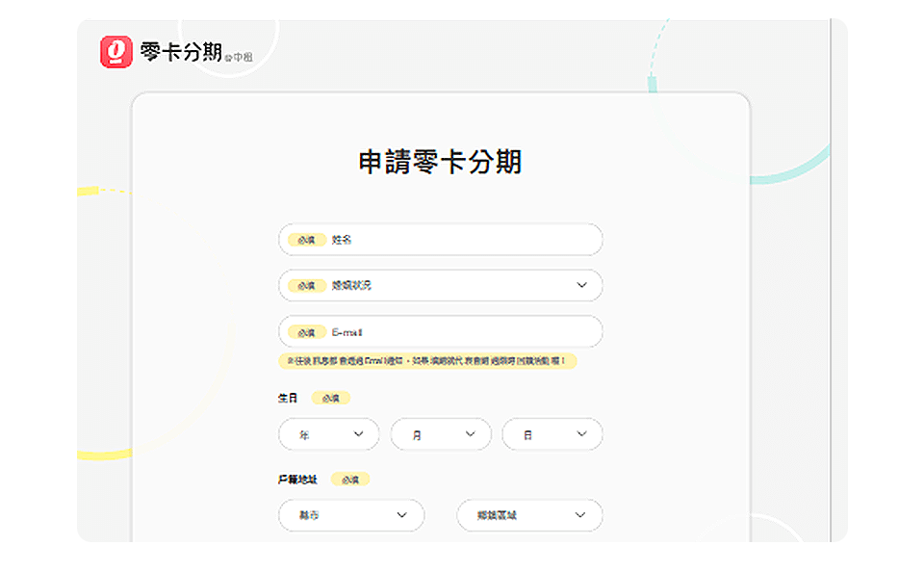Click the red 零卡分期 logo icon
Image resolution: width=924 pixels, height=571 pixels.
[116, 52]
